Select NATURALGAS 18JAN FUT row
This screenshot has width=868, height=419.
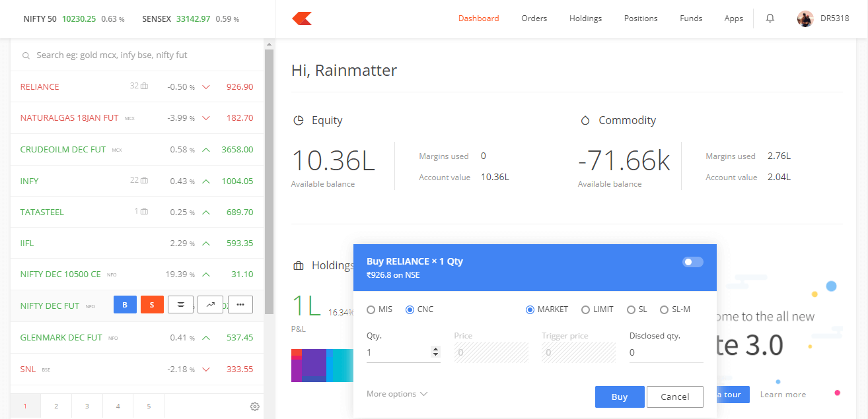click(137, 118)
